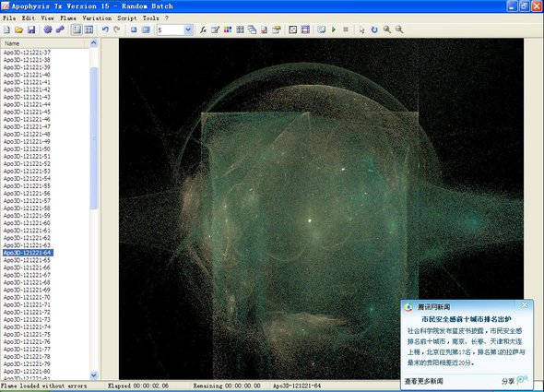Click the zoom in magnifier icon

point(387,30)
